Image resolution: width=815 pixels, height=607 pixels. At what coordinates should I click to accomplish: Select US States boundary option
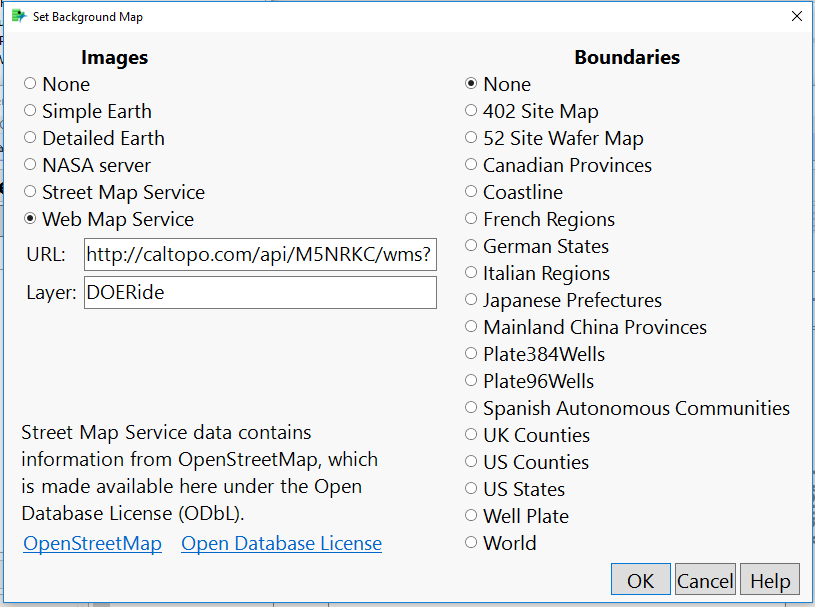pyautogui.click(x=471, y=489)
